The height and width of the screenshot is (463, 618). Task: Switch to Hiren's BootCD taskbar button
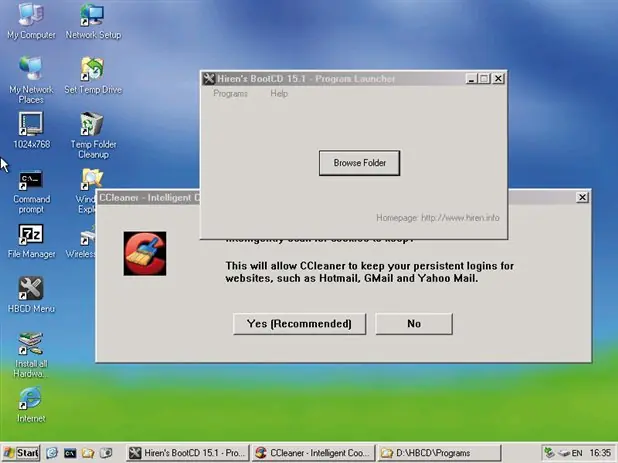pyautogui.click(x=188, y=453)
